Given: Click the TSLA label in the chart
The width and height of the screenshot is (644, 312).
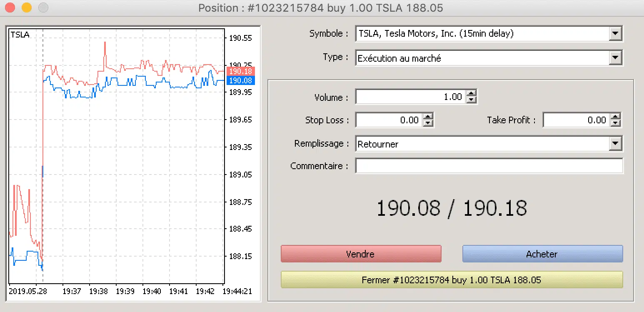Looking at the screenshot, I should pyautogui.click(x=20, y=35).
